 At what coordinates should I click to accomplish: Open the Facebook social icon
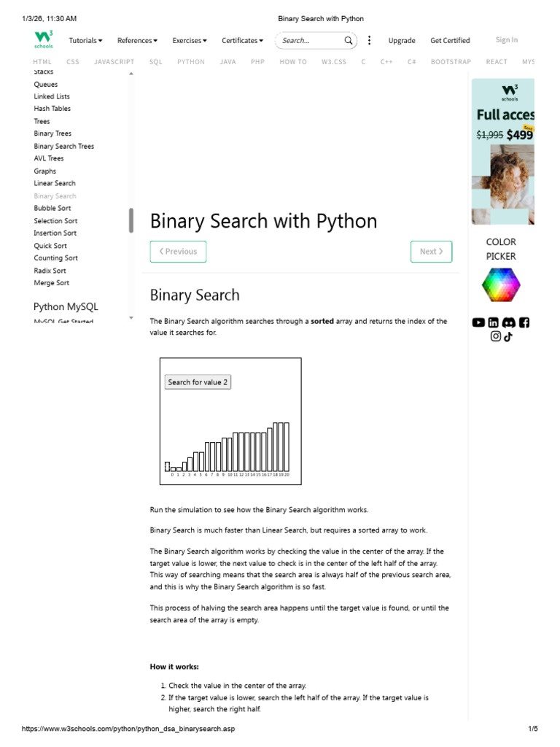(x=524, y=322)
